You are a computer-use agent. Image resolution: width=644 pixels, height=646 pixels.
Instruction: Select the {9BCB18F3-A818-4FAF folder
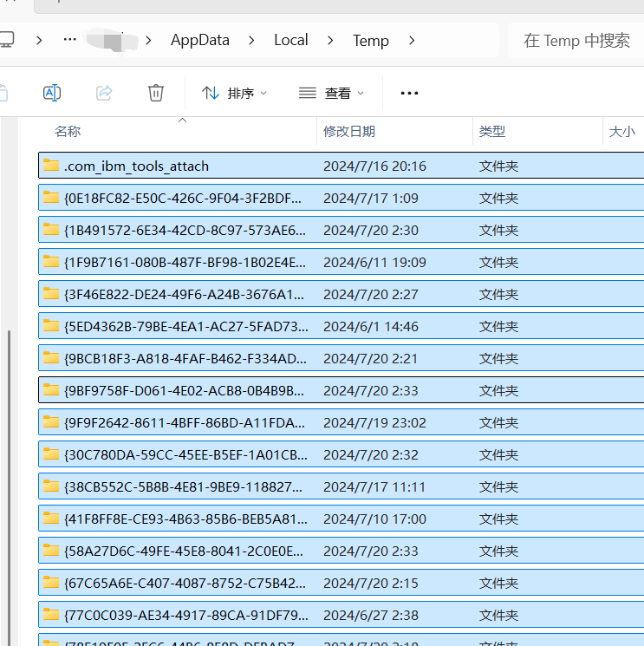[341, 358]
